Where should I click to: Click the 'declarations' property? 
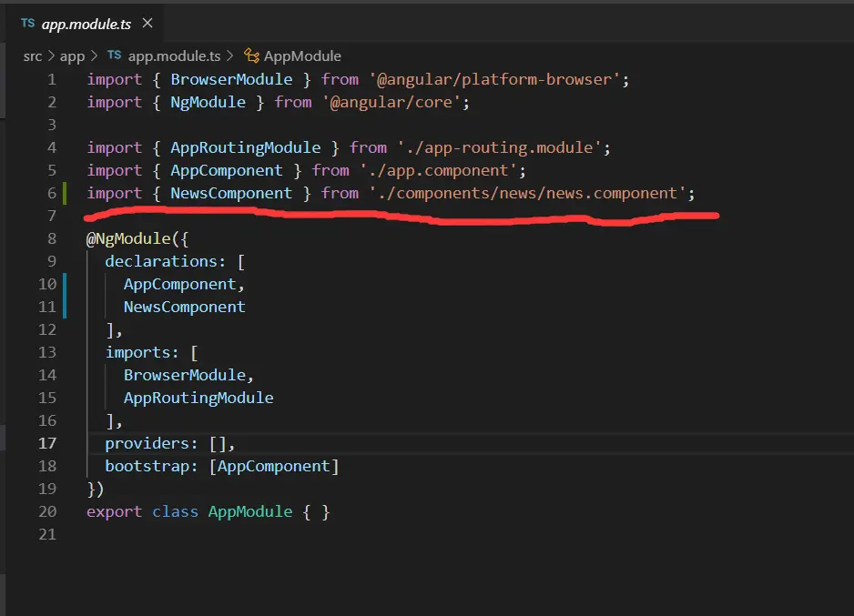pos(161,262)
